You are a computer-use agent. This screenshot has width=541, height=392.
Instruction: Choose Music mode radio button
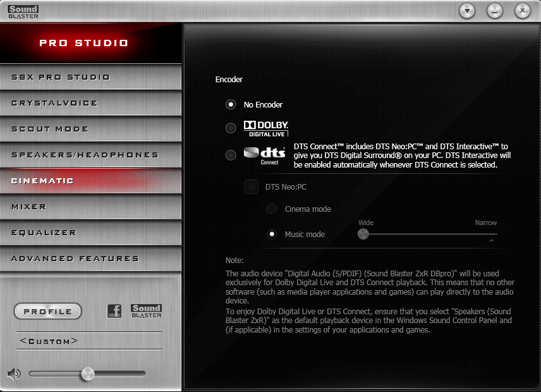[x=272, y=234]
